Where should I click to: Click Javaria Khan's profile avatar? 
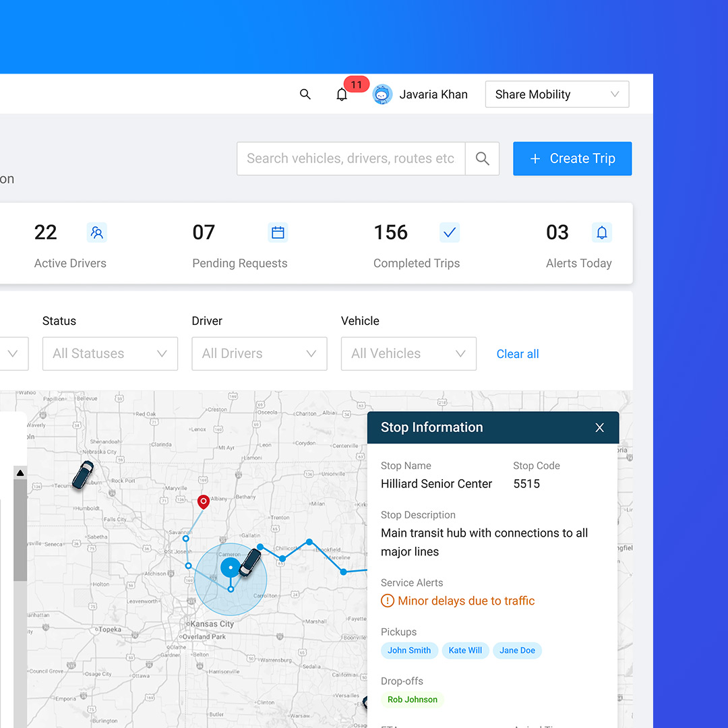[383, 94]
